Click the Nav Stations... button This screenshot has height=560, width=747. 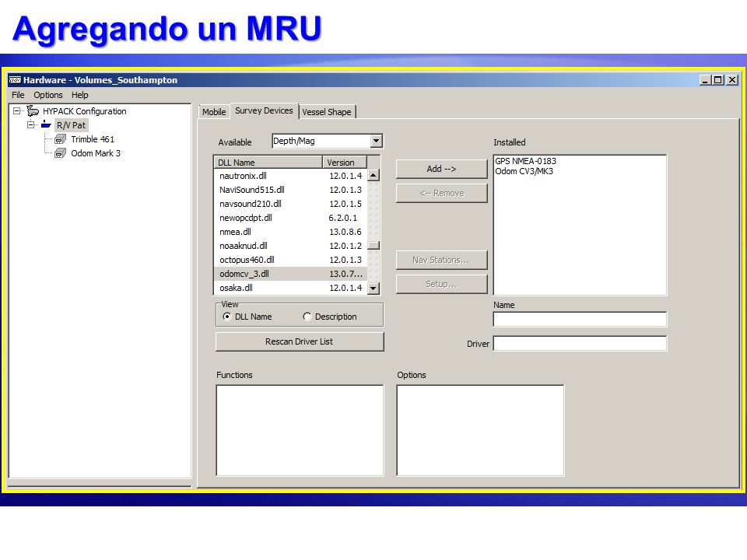point(442,260)
